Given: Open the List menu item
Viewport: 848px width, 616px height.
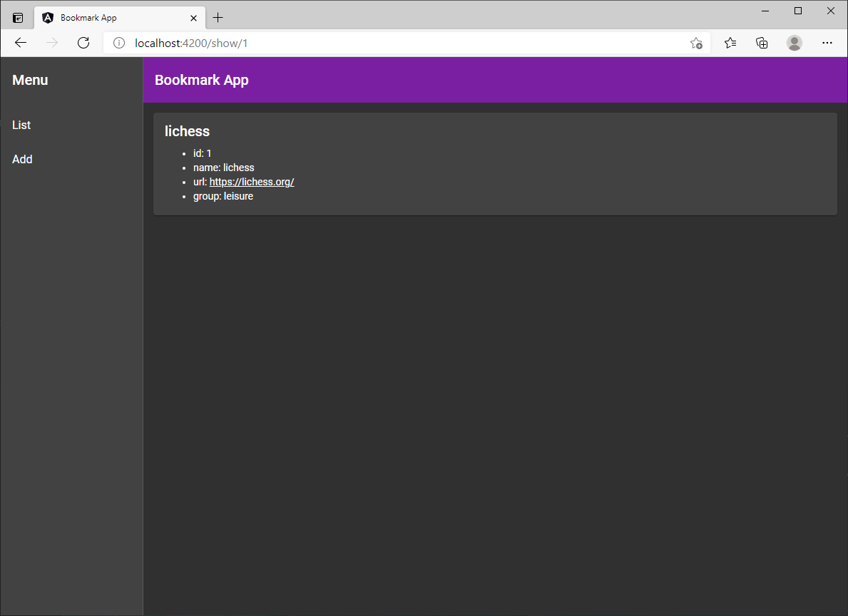Looking at the screenshot, I should [x=21, y=125].
